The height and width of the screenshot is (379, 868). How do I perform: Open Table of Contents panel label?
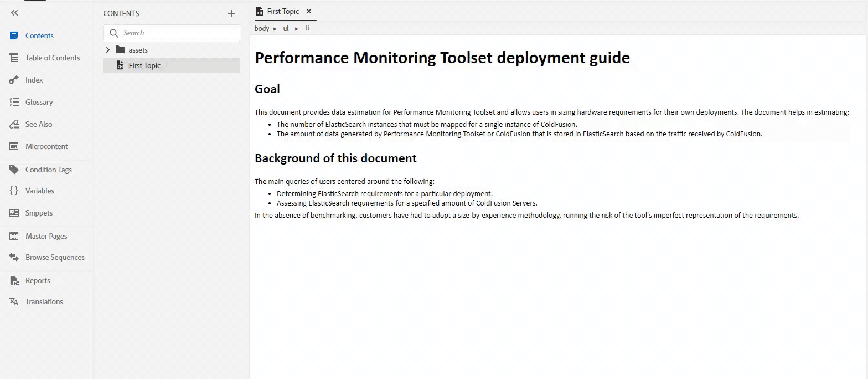(53, 58)
